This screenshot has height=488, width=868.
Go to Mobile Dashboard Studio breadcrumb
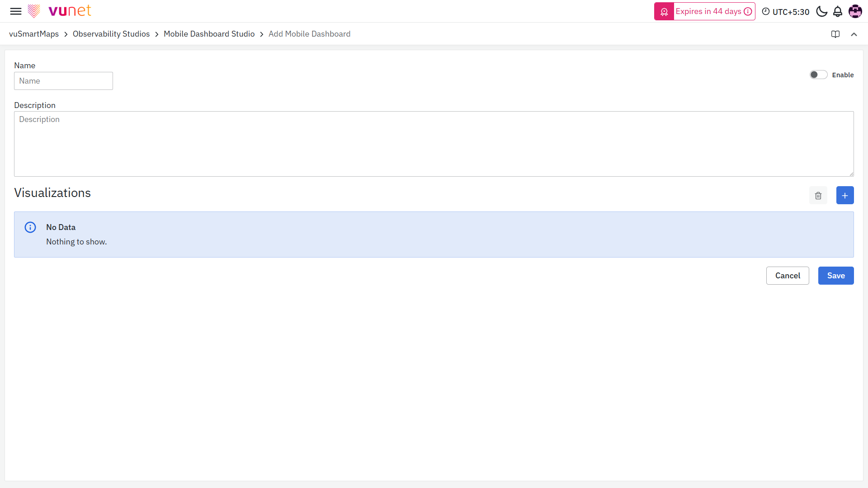[209, 34]
